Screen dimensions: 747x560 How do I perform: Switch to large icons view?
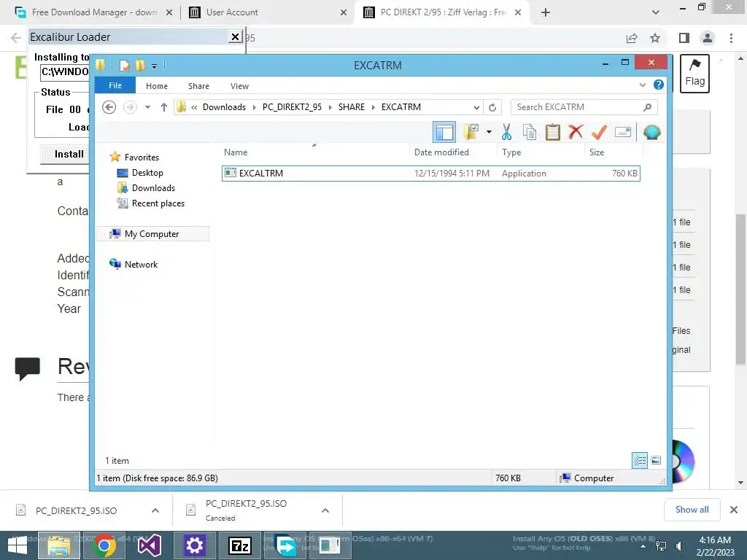click(x=656, y=460)
